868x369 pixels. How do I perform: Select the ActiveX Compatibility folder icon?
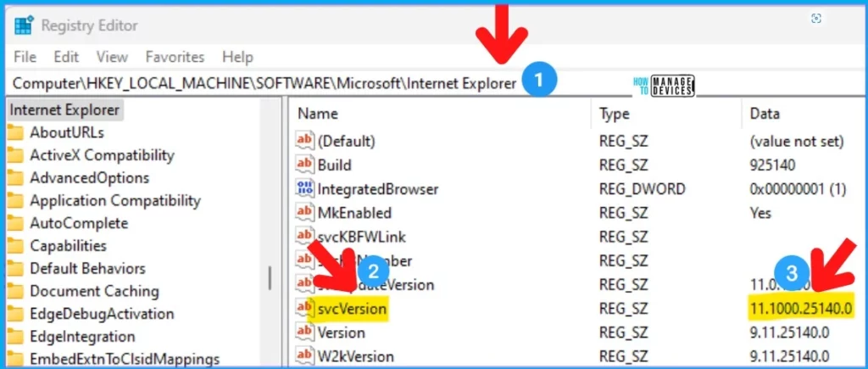click(x=15, y=156)
